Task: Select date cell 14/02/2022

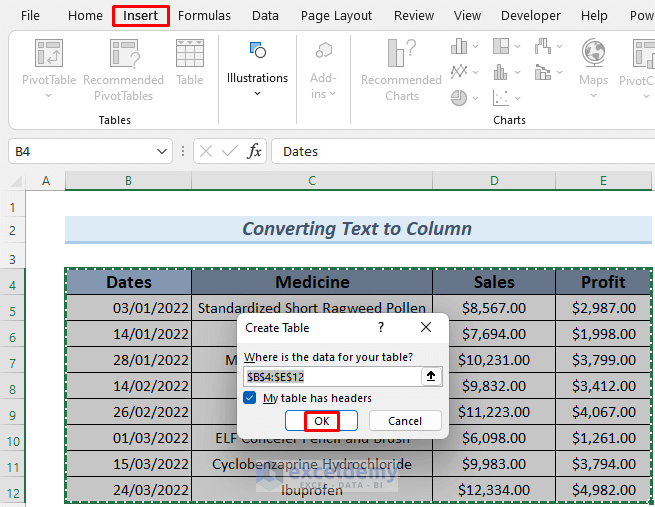Action: pos(129,386)
